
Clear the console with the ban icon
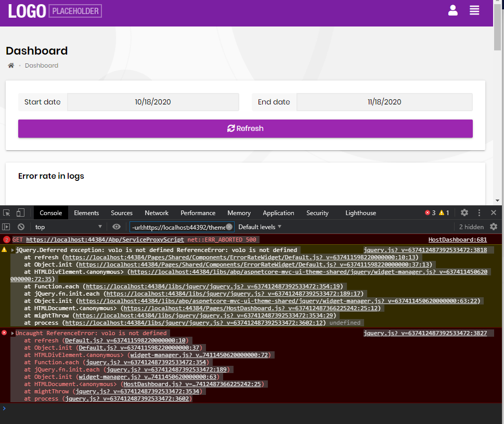[x=21, y=227]
